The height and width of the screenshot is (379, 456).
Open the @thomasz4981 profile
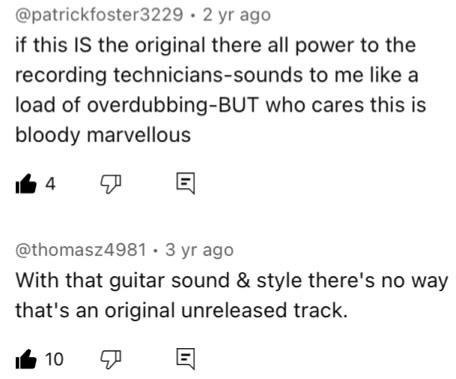pyautogui.click(x=81, y=250)
